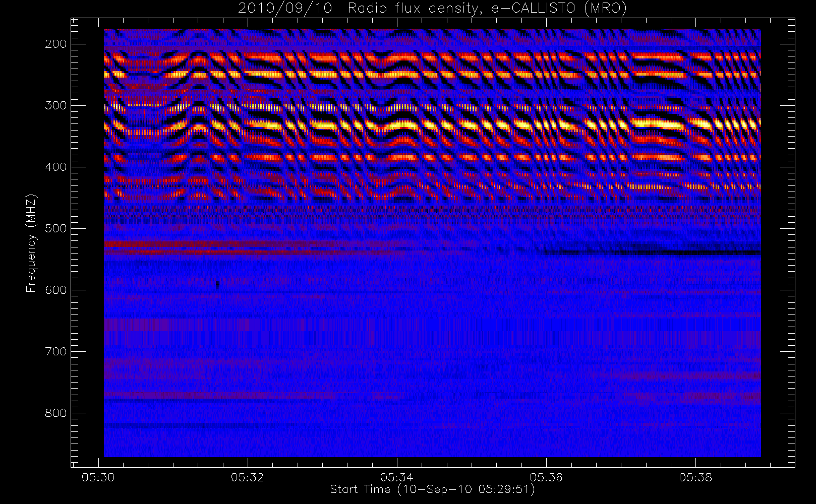
Task: Click the 'Start Time (10-Sep-10 05:29:51)' label
Action: pyautogui.click(x=432, y=489)
